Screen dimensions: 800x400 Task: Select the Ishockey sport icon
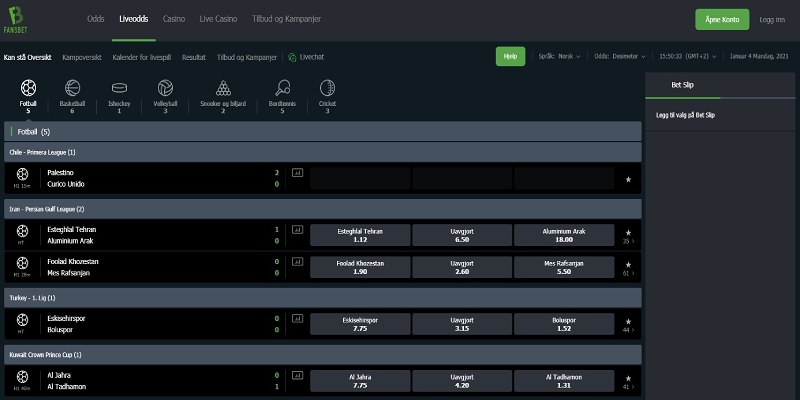pyautogui.click(x=119, y=88)
